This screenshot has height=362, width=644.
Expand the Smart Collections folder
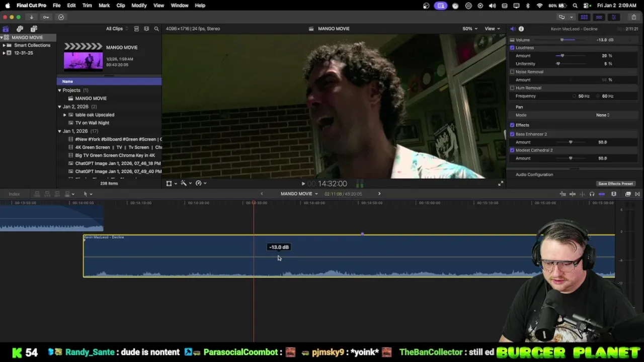(4, 45)
